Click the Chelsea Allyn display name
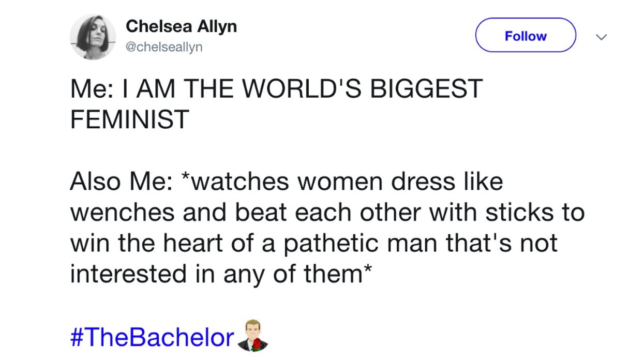 [x=181, y=26]
